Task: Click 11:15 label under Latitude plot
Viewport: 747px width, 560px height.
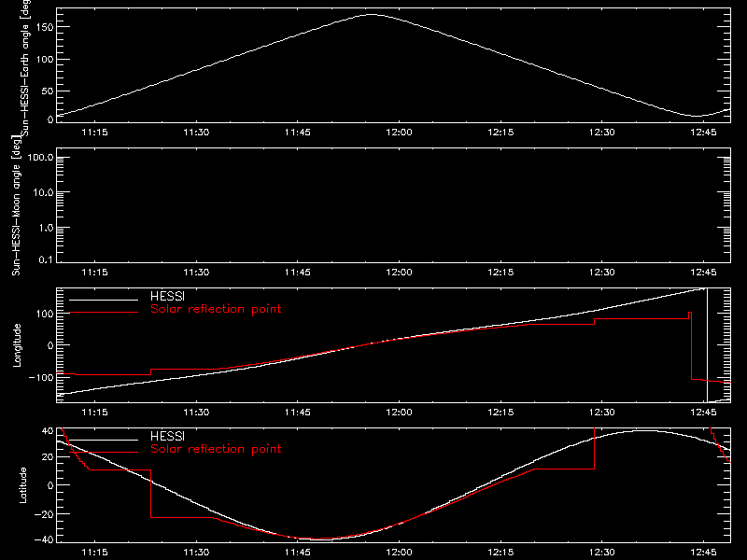Action: [x=95, y=553]
